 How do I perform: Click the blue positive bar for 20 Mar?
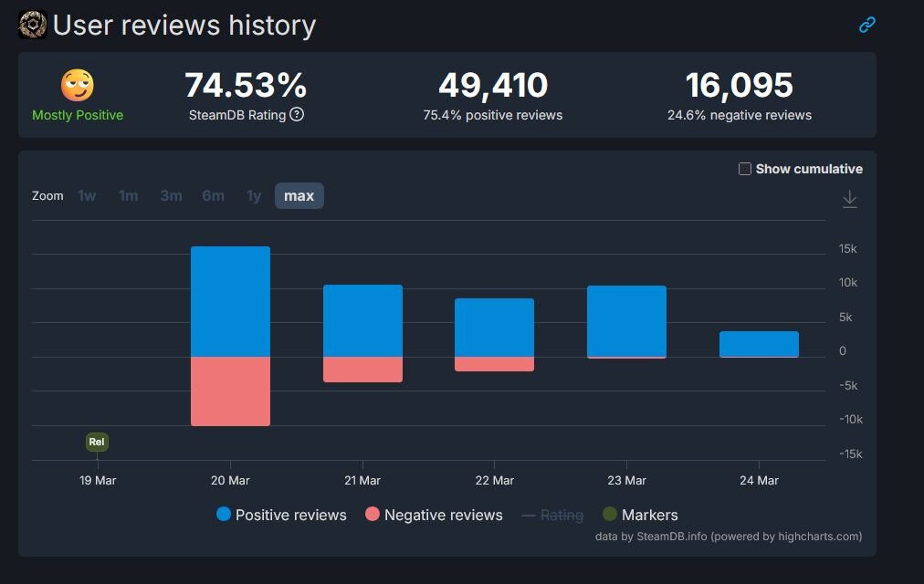pos(230,301)
